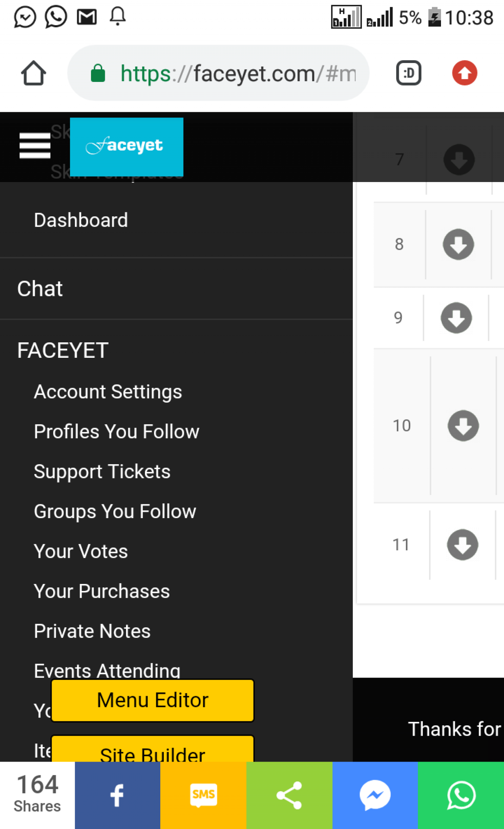
Task: Open the generic share icon
Action: [289, 795]
